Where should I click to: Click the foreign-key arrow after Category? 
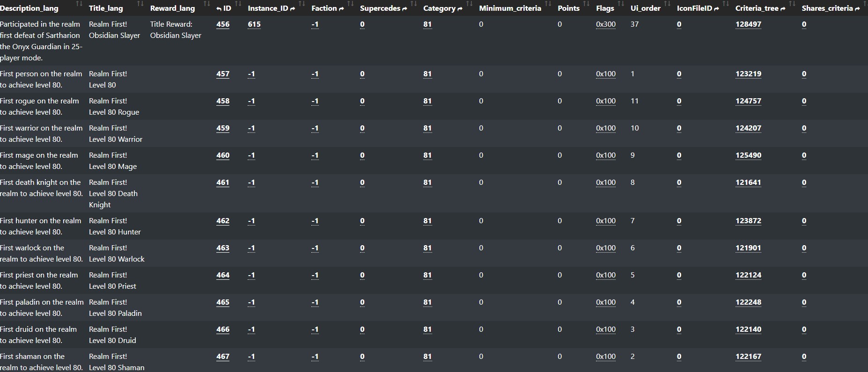460,8
